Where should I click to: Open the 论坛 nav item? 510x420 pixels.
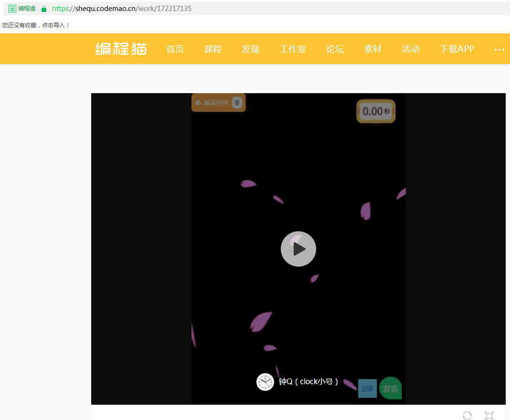click(335, 49)
